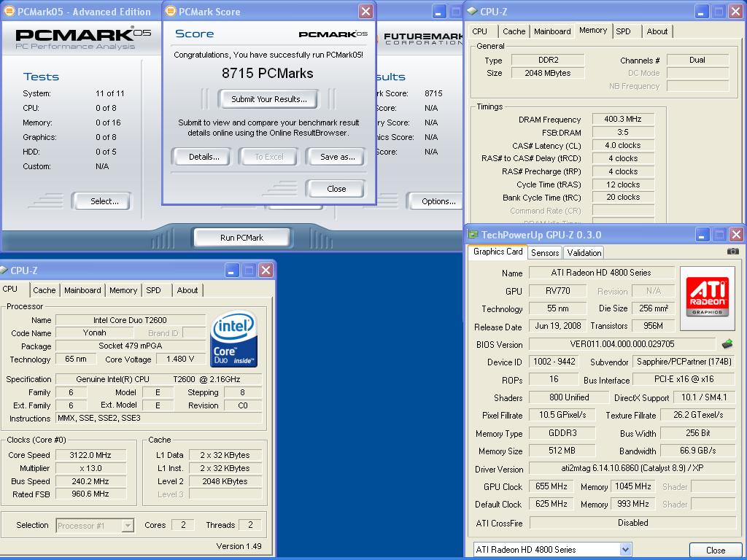Open Memory tab in bottom-left CPU-Z

(123, 290)
